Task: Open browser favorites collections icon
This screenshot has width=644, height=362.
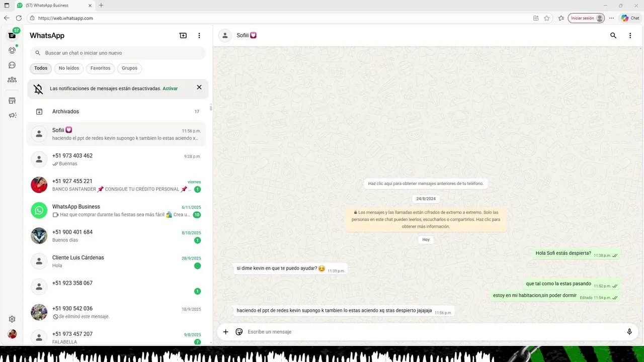Action: (561, 18)
